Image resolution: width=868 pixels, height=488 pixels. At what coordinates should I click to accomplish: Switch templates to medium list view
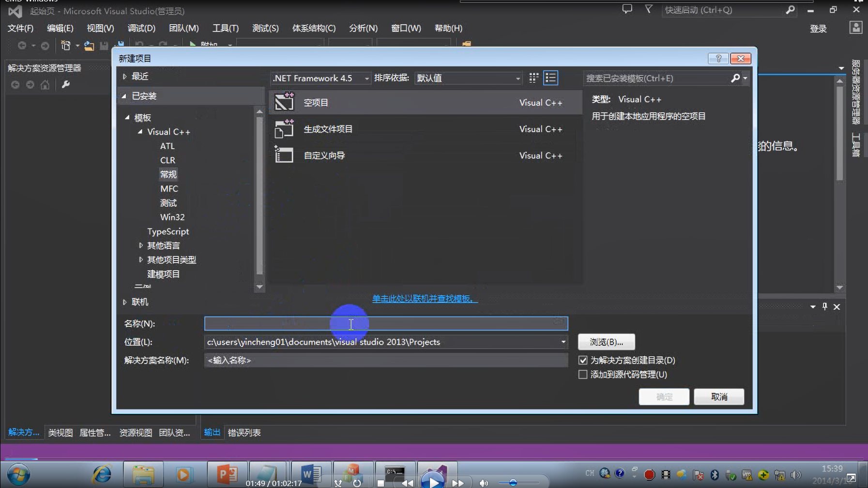click(550, 78)
